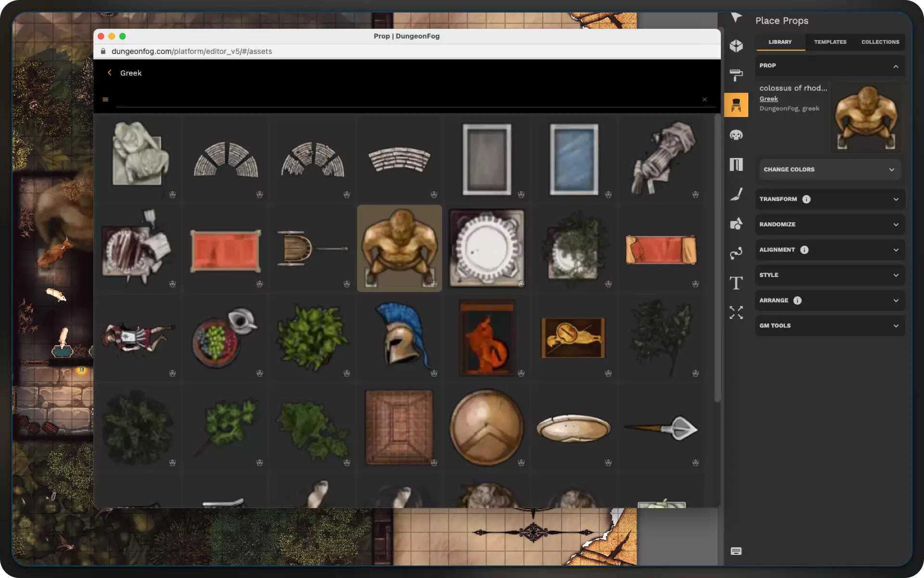Expand the GM Tools section
The width and height of the screenshot is (924, 578).
tap(830, 326)
